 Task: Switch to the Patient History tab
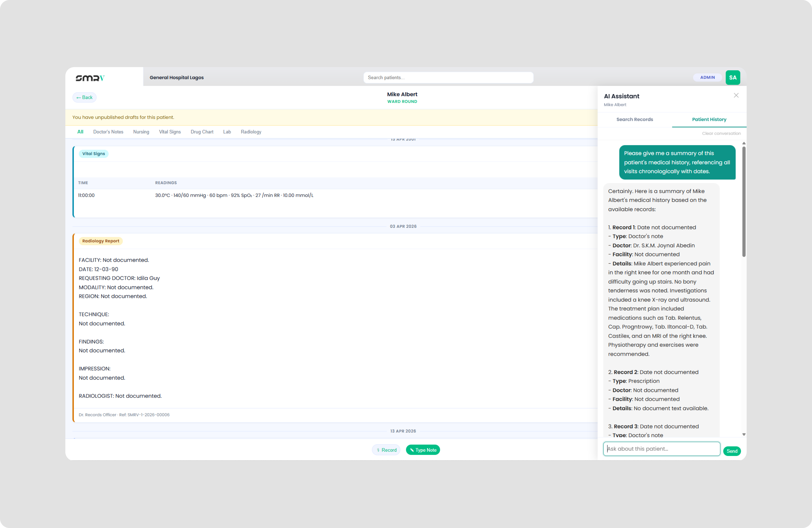point(709,119)
